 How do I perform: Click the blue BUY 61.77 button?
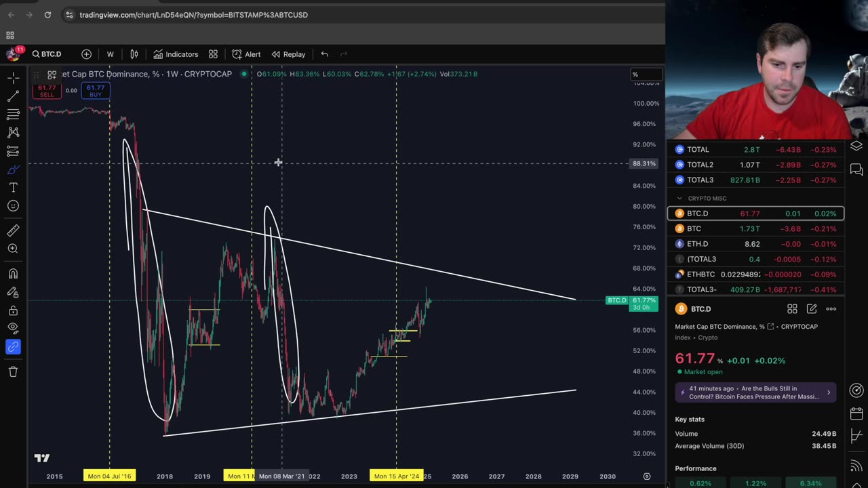[x=96, y=91]
